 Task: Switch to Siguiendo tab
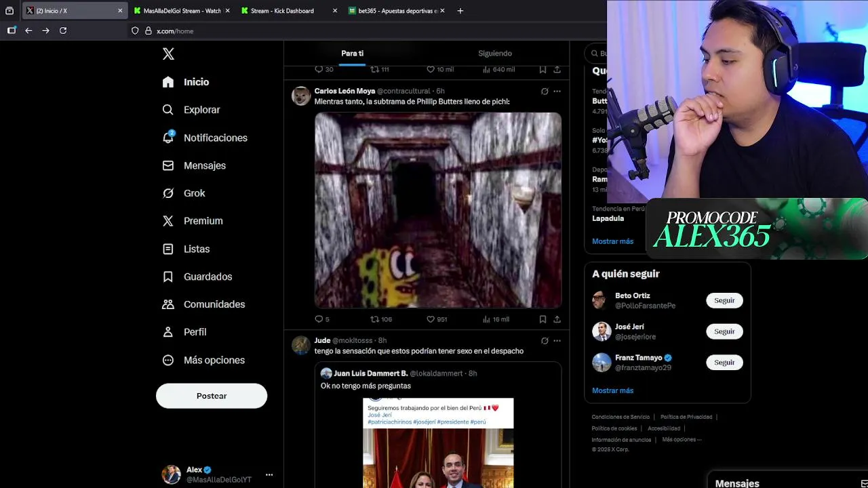495,54
